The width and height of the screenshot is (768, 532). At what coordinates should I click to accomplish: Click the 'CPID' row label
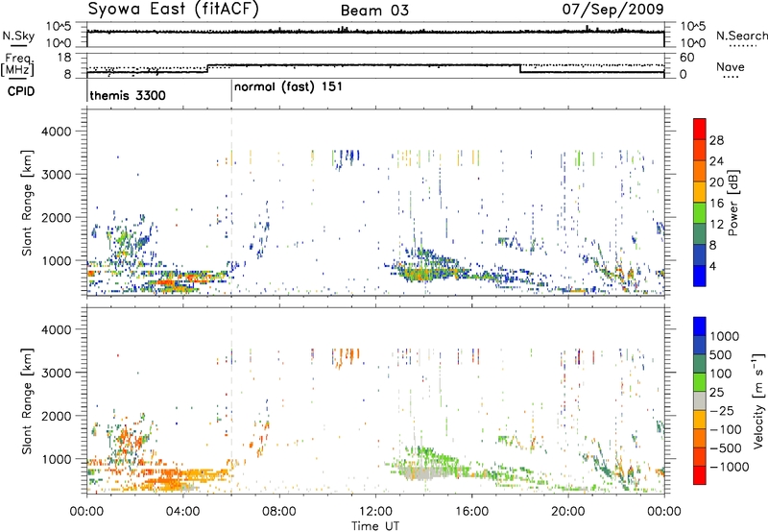click(x=21, y=91)
